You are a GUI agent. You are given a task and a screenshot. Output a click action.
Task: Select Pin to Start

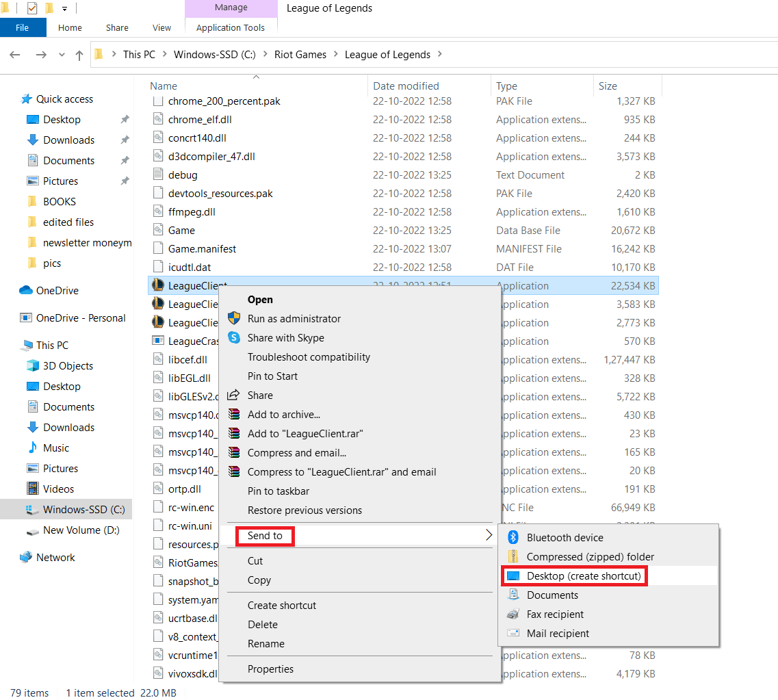[272, 376]
